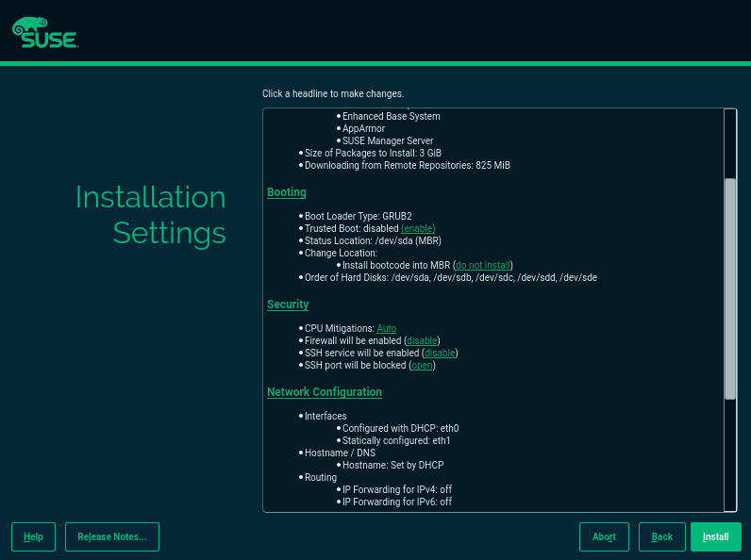
Task: Click the 'Hostname / DNS' list item
Action: [x=340, y=453]
